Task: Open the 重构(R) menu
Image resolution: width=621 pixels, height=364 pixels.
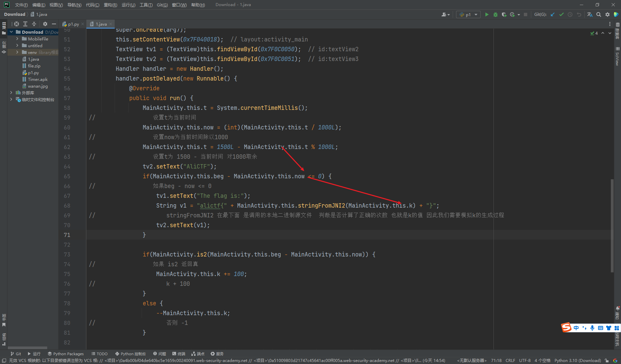Action: [x=110, y=5]
